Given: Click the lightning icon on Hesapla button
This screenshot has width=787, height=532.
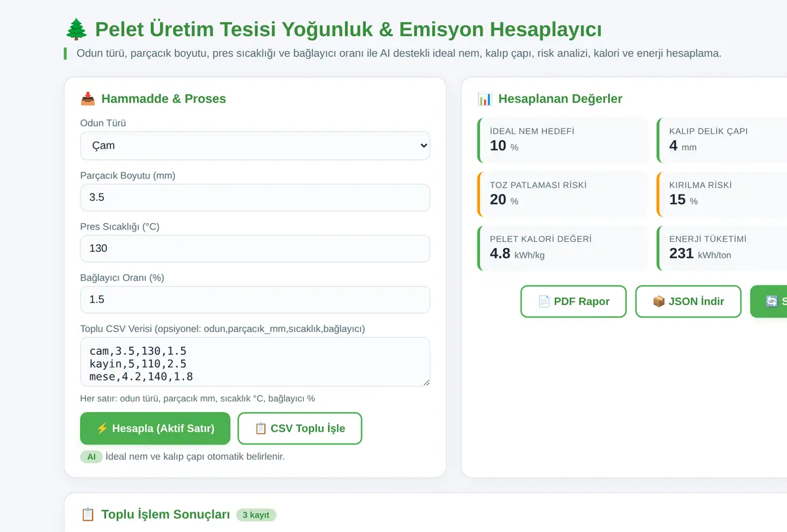Looking at the screenshot, I should coord(102,428).
